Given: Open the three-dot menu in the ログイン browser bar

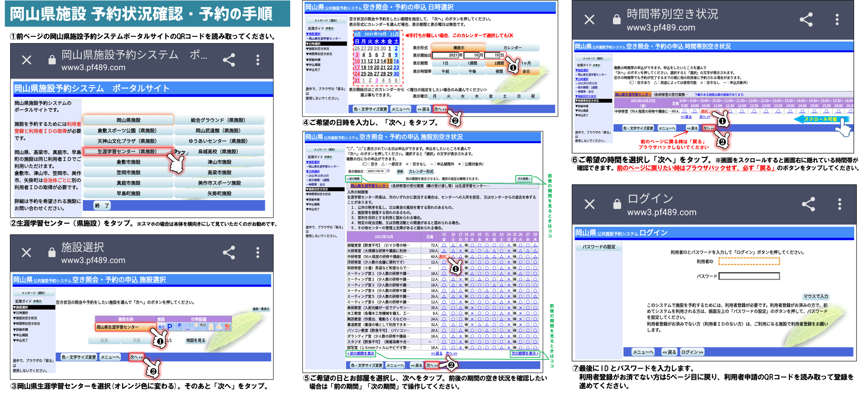Looking at the screenshot, I should click(x=840, y=204).
